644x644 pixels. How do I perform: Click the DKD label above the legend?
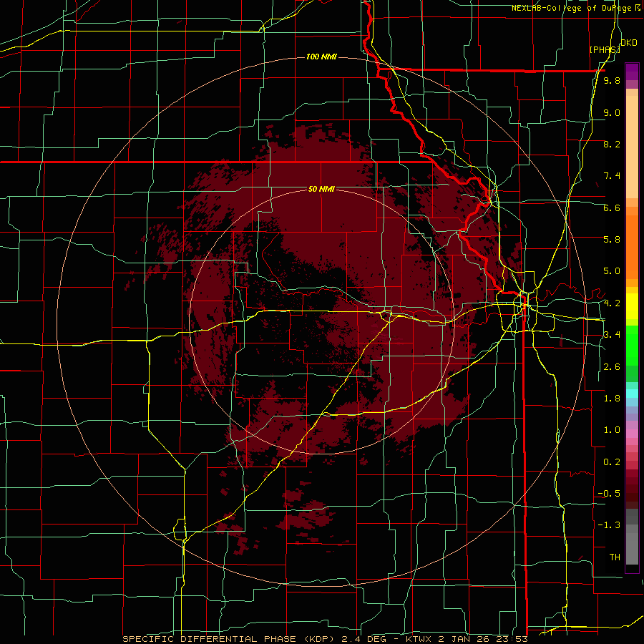pyautogui.click(x=629, y=43)
